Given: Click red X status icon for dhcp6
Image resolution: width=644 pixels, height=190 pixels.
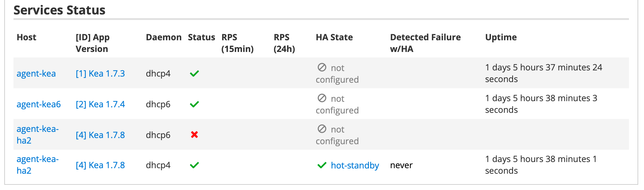Looking at the screenshot, I should [x=194, y=135].
